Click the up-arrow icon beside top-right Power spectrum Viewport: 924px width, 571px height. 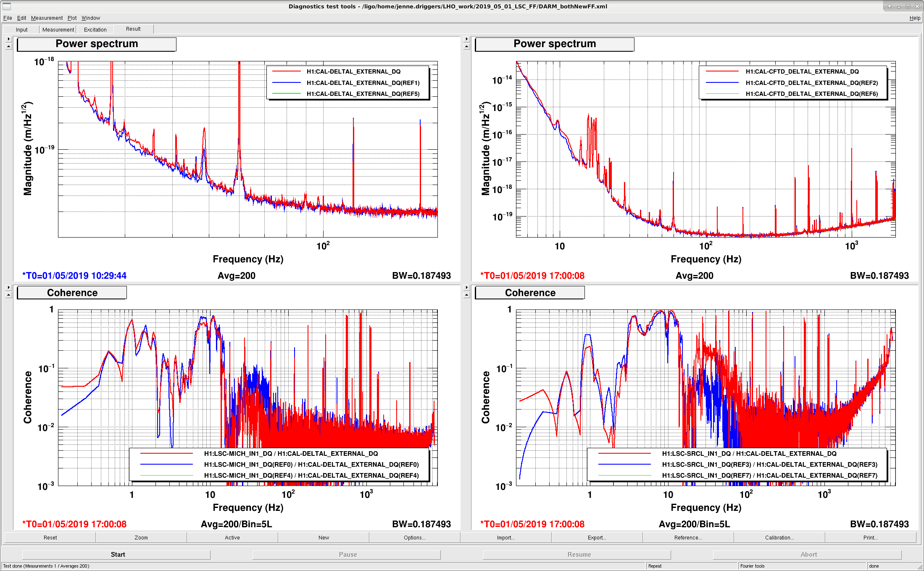pyautogui.click(x=466, y=46)
